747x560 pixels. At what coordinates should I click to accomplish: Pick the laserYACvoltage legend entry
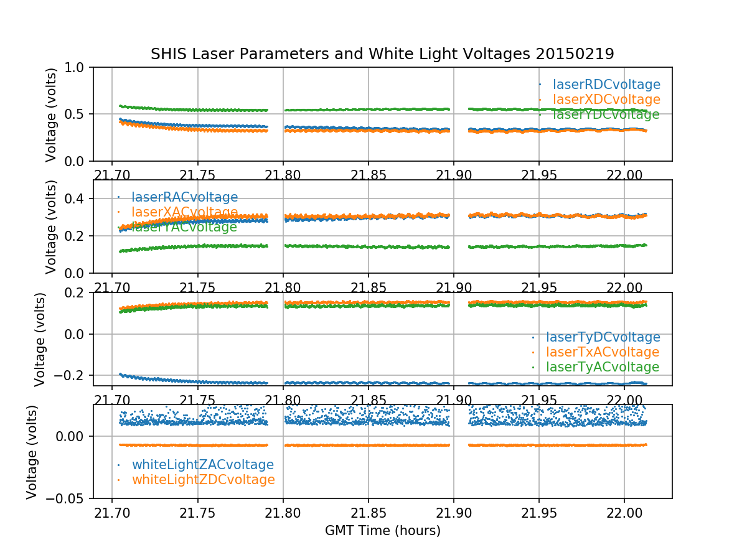point(184,227)
